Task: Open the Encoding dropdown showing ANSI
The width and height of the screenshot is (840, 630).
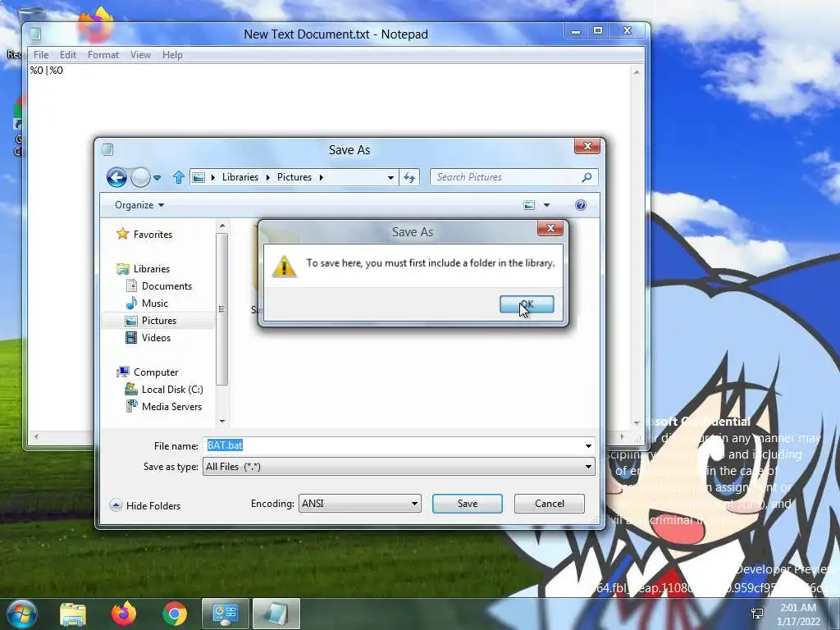Action: [359, 504]
